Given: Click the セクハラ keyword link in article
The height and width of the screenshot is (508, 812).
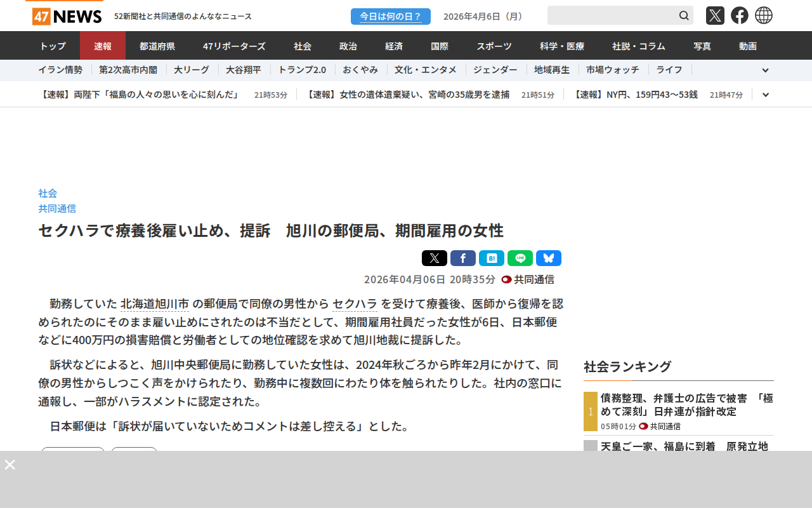Looking at the screenshot, I should [x=355, y=304].
